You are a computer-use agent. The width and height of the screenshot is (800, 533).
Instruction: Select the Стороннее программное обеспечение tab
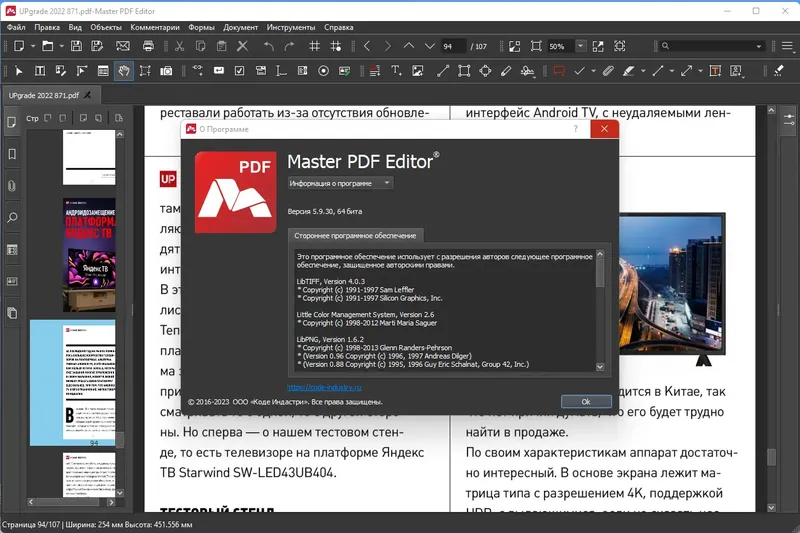point(355,236)
